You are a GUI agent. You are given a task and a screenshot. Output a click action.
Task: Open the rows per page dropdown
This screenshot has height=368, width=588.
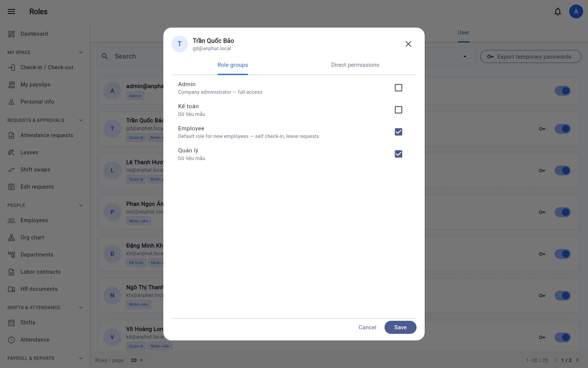[137, 360]
